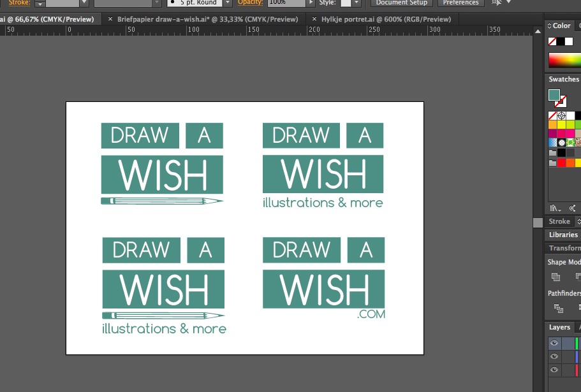Cycle the Color panel view using its double arrows

(x=550, y=25)
